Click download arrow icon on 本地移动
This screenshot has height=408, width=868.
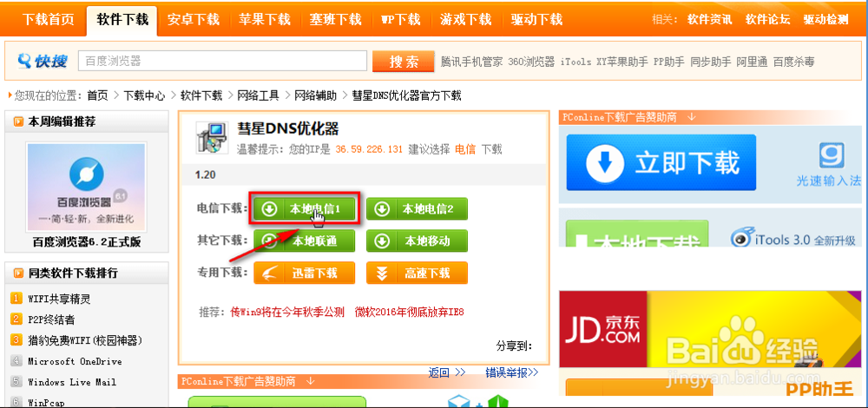coord(382,240)
